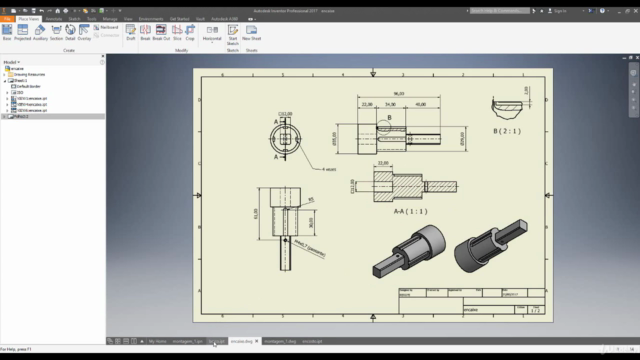The width and height of the screenshot is (640, 360).
Task: Switch to the Sketch ribbon tab
Action: click(74, 19)
